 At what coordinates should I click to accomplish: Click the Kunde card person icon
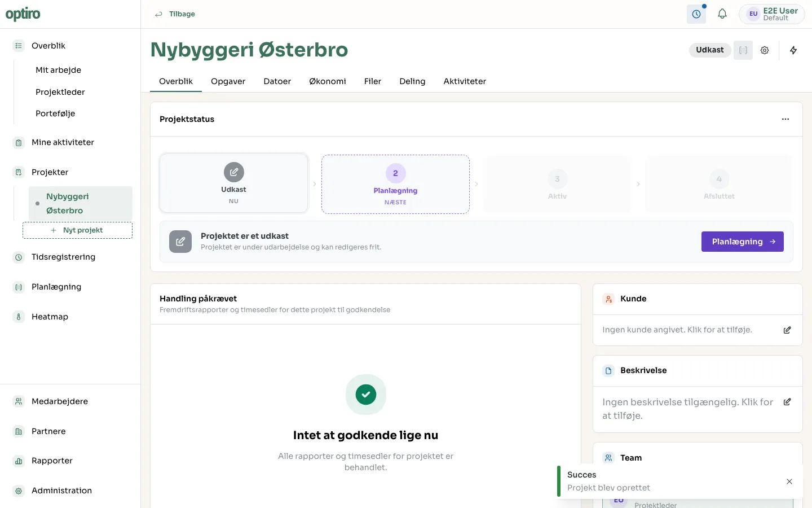(x=608, y=299)
